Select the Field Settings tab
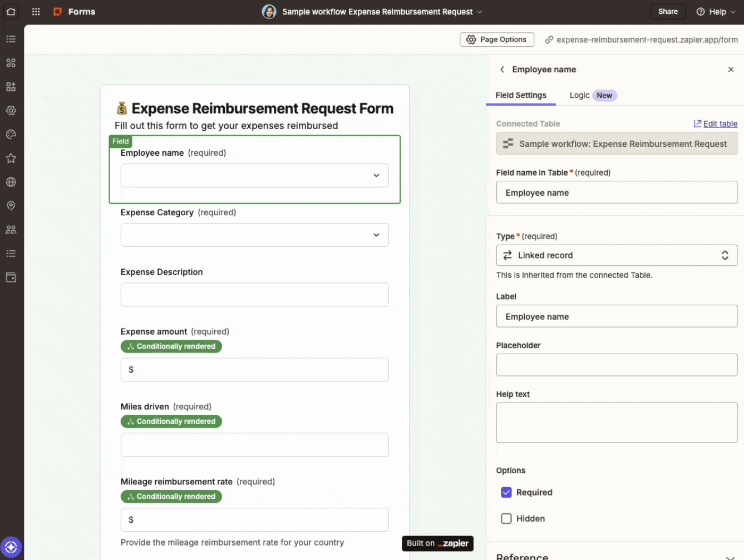 [521, 95]
